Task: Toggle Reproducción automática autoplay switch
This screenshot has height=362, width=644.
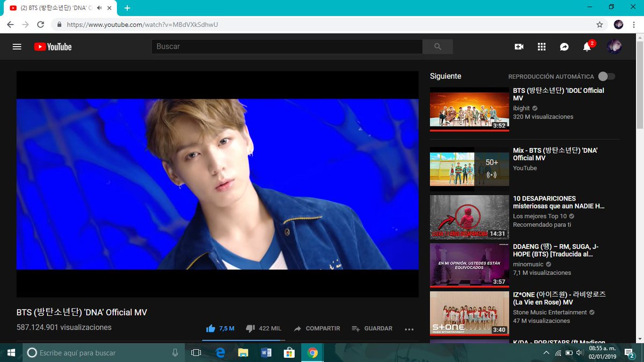Action: pos(607,76)
